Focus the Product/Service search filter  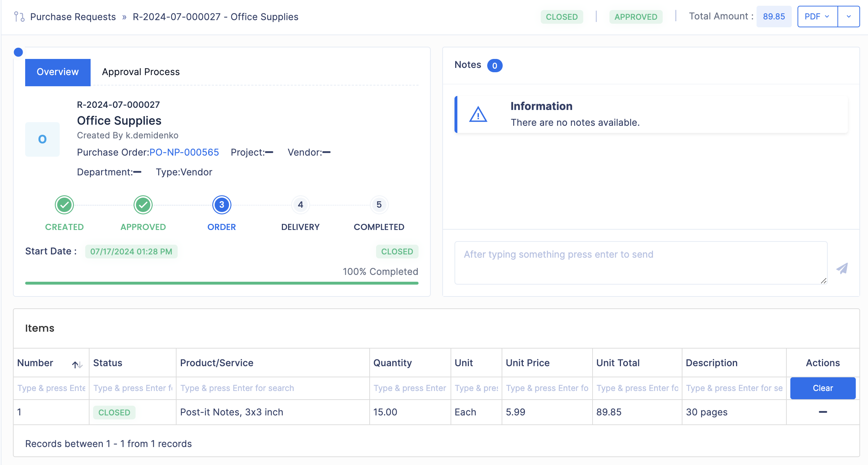273,388
